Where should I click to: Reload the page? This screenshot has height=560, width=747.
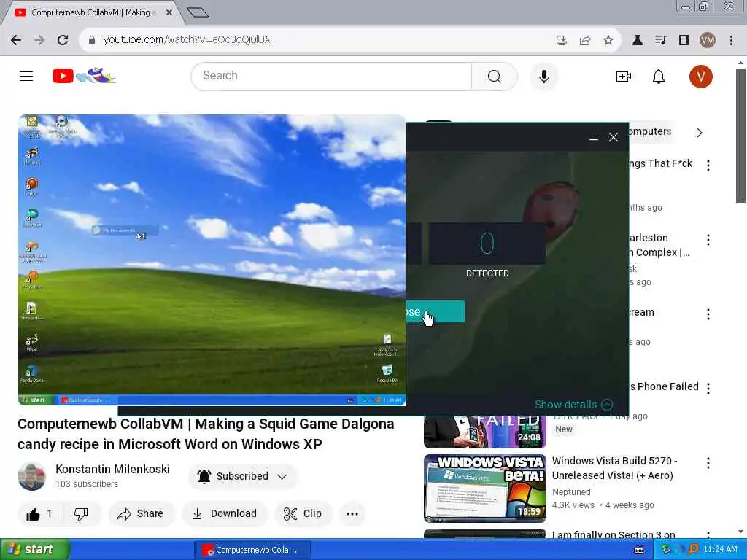pos(63,40)
